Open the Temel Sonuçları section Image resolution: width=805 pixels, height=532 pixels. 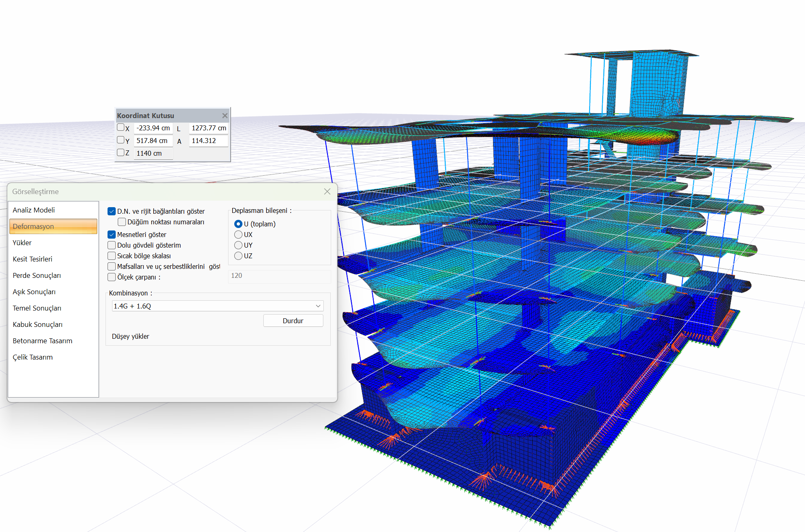(x=37, y=308)
